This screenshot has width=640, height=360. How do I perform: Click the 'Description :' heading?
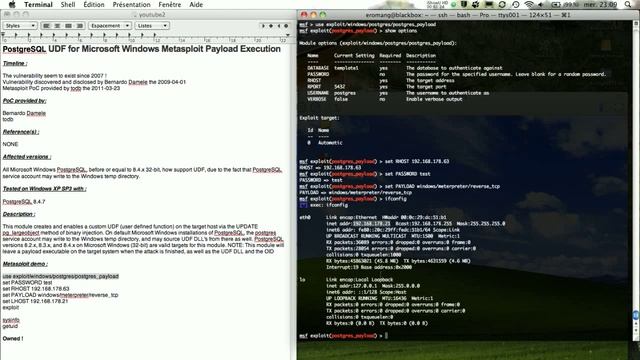click(19, 214)
